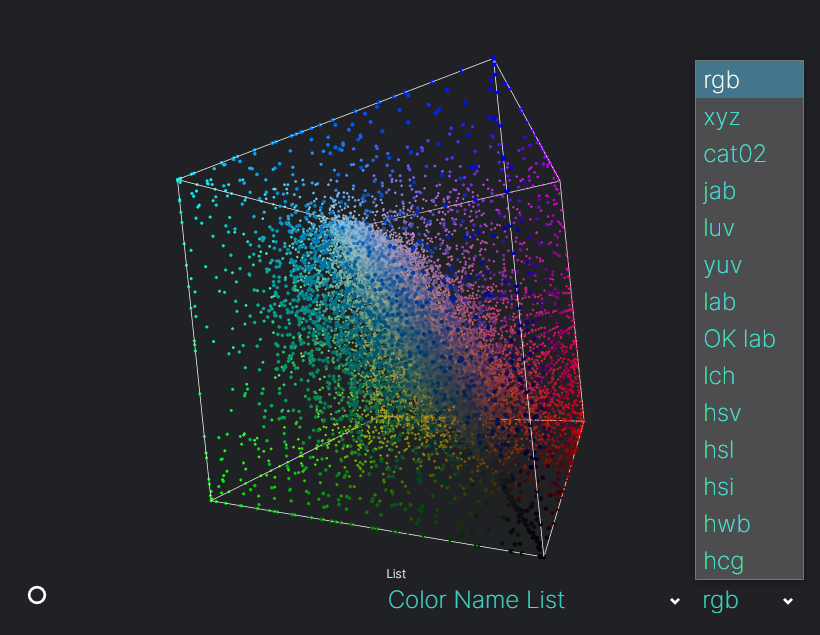
Task: Click the 3D color point cloud
Action: 381,308
